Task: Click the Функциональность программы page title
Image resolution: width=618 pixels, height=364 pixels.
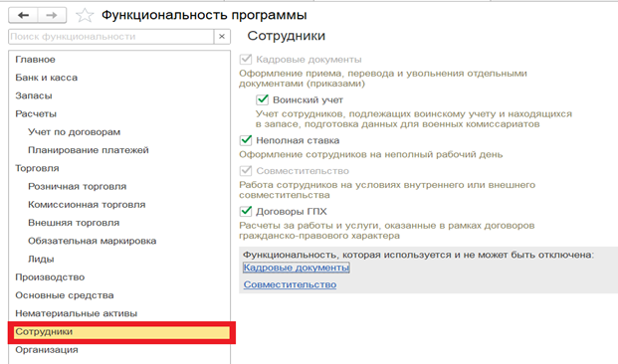Action: [204, 15]
